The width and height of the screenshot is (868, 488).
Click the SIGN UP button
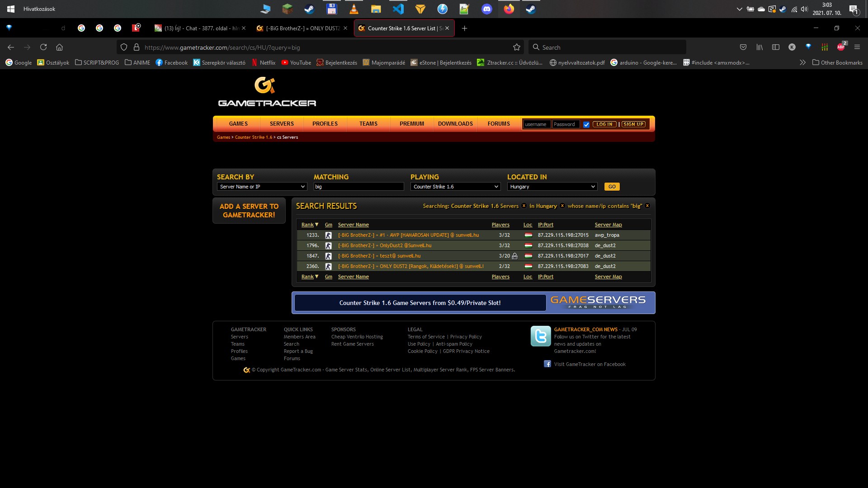[633, 124]
